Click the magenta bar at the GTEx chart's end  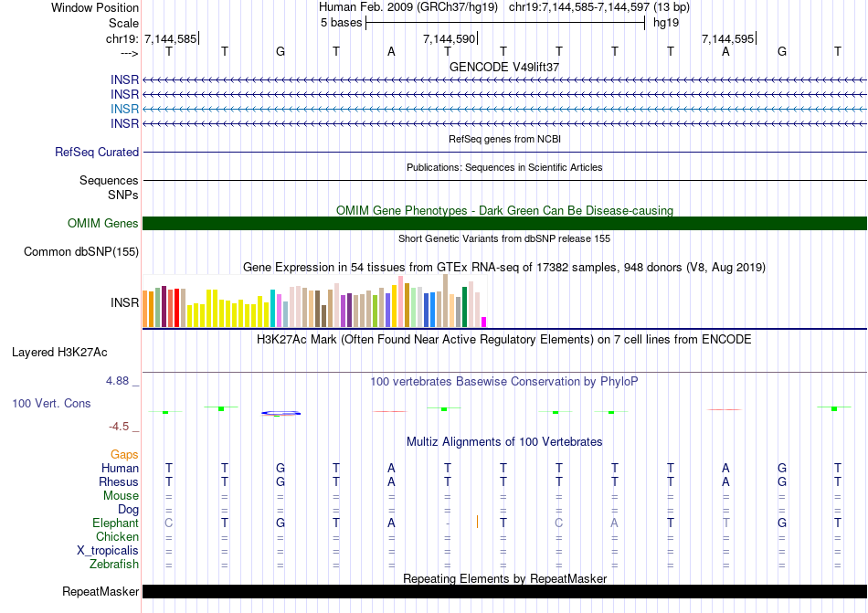(483, 322)
